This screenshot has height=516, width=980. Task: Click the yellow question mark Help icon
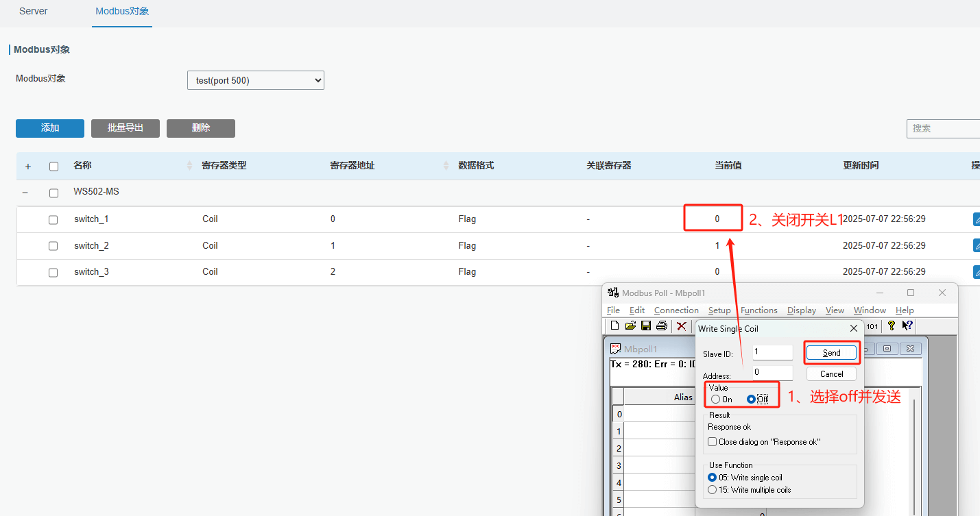click(x=892, y=326)
